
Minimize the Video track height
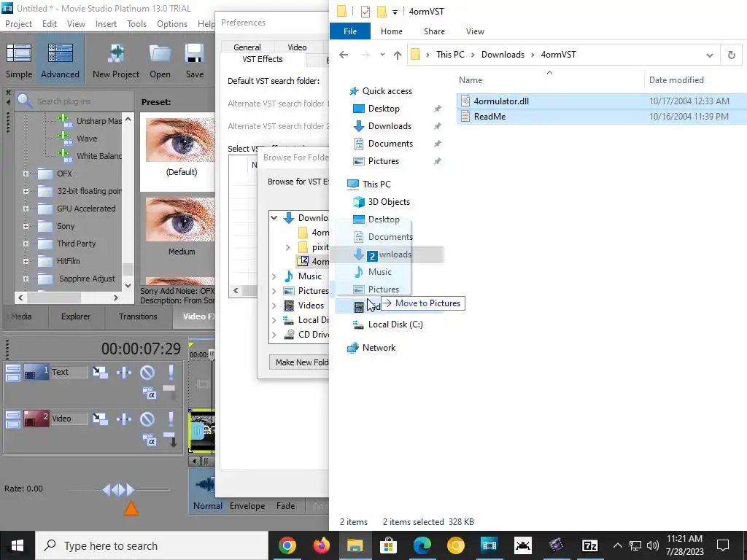point(13,416)
